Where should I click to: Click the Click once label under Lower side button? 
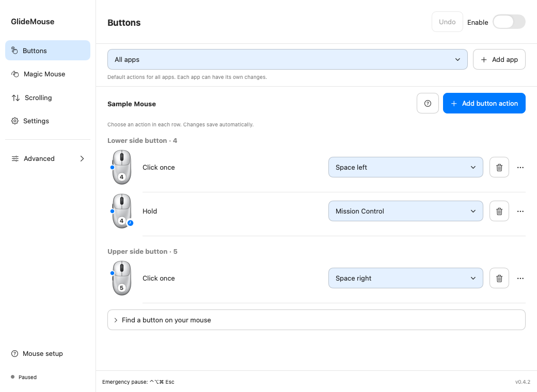click(x=159, y=167)
